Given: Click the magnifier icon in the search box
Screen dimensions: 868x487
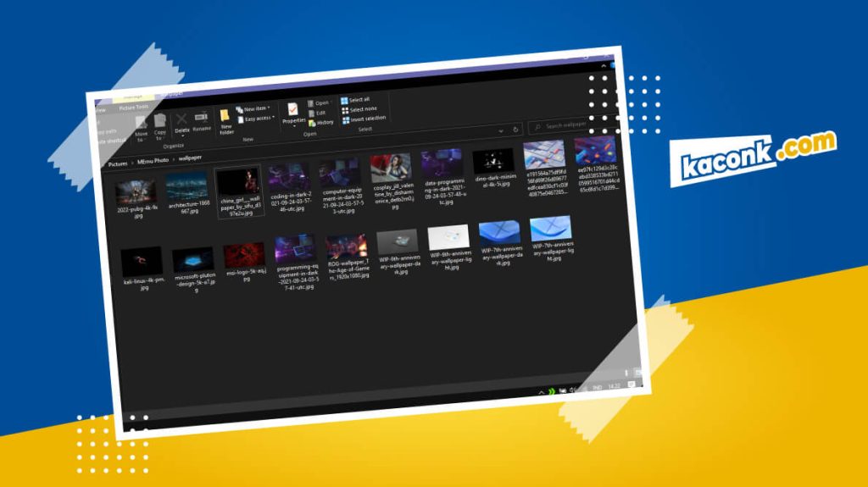Looking at the screenshot, I should coord(537,127).
